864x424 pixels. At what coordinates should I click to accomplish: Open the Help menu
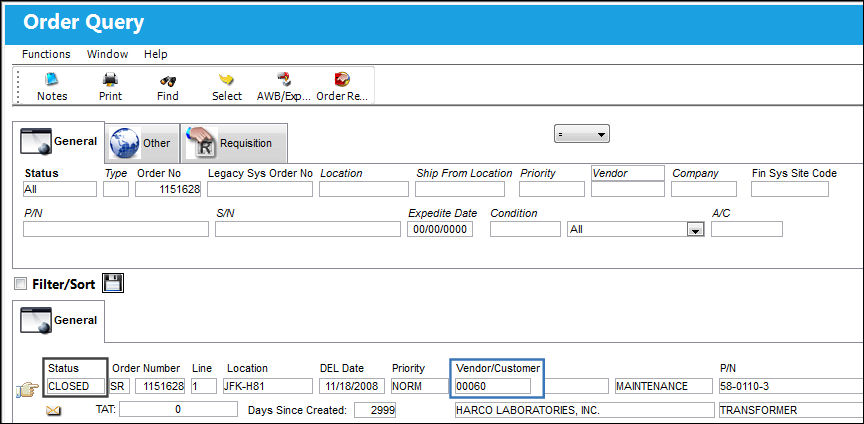click(156, 54)
